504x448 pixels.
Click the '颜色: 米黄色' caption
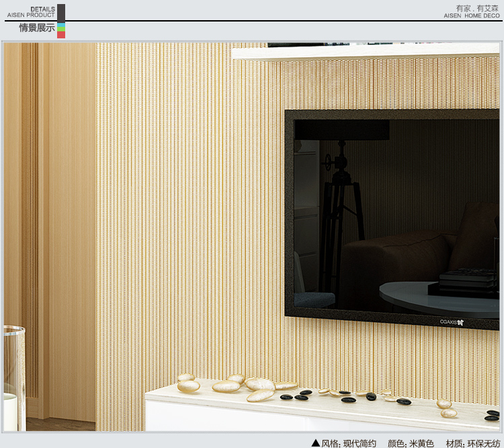411,443
